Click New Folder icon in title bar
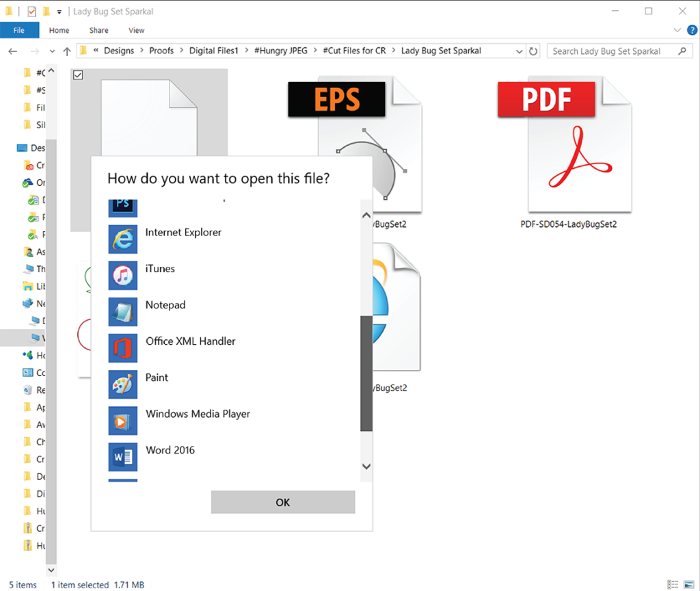The image size is (700, 591). coord(46,12)
